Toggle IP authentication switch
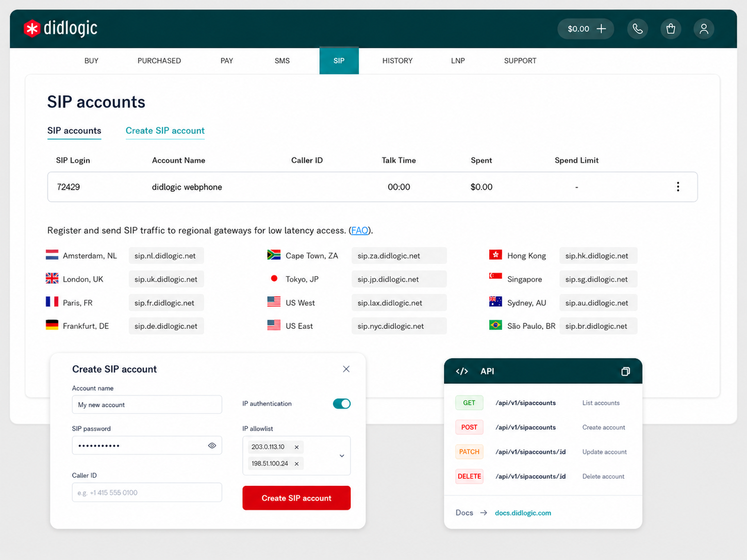The width and height of the screenshot is (747, 560). pos(342,404)
